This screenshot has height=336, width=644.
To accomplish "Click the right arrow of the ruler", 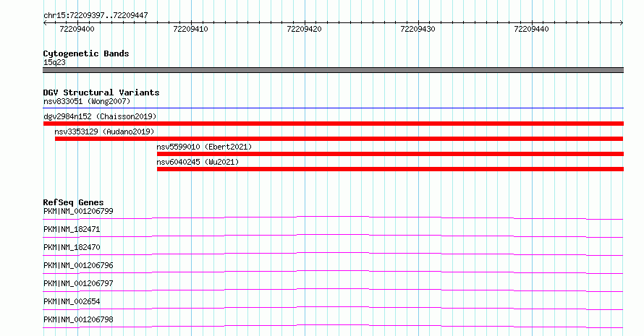I will point(622,23).
